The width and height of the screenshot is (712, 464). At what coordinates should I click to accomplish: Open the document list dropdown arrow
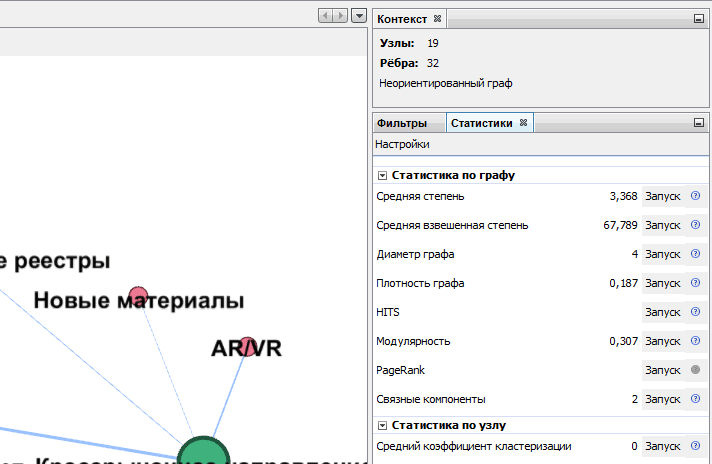359,15
